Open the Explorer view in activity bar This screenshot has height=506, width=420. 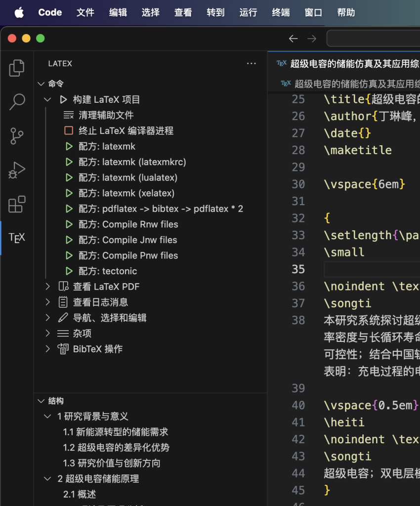point(17,68)
